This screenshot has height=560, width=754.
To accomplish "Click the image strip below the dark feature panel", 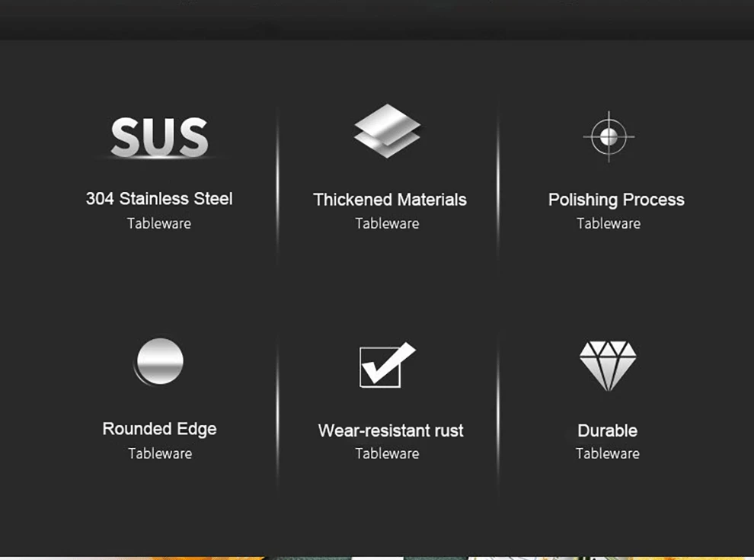I will 377,558.
